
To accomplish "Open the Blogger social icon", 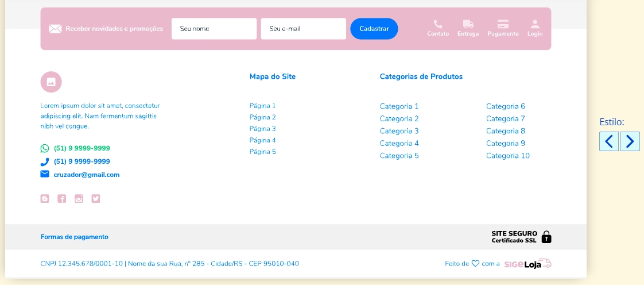I will 45,199.
